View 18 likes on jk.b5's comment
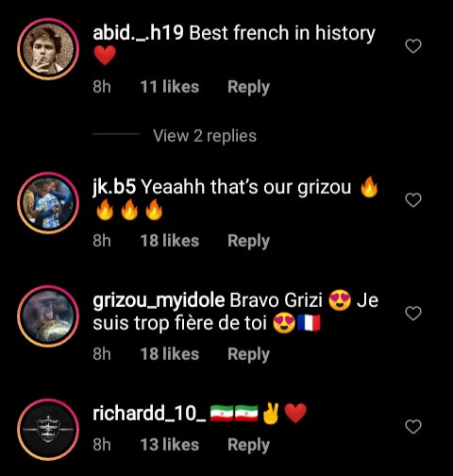453x476 pixels. [170, 241]
